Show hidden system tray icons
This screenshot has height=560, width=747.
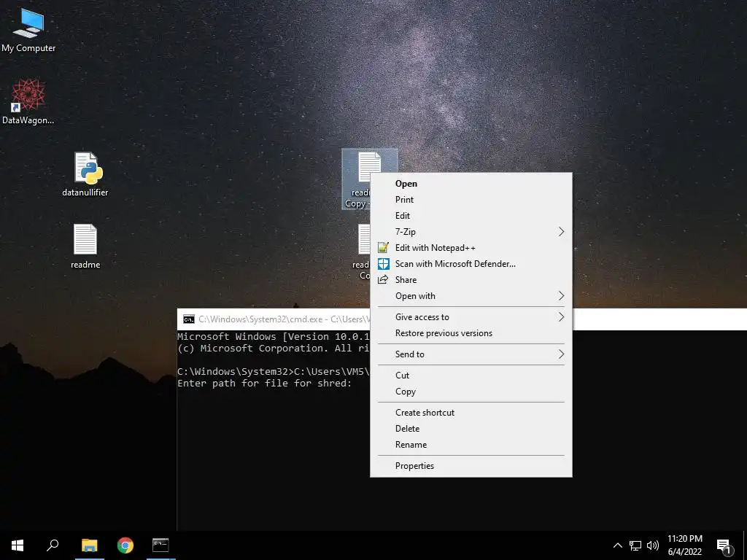[617, 545]
